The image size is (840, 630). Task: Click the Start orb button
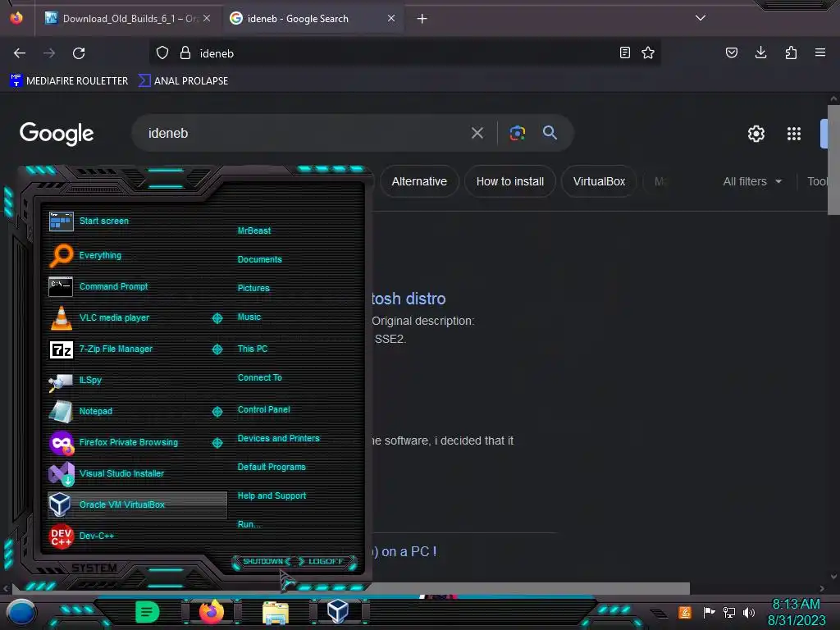click(x=21, y=613)
